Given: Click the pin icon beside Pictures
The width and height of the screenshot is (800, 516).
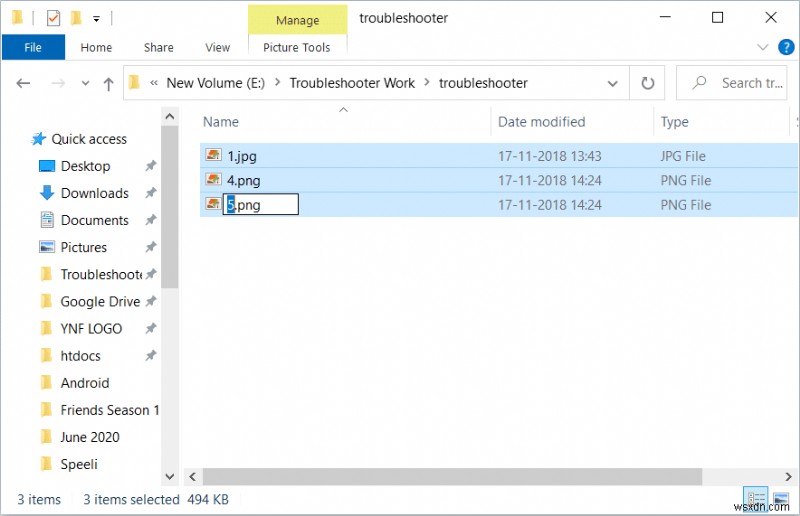Looking at the screenshot, I should pyautogui.click(x=151, y=247).
